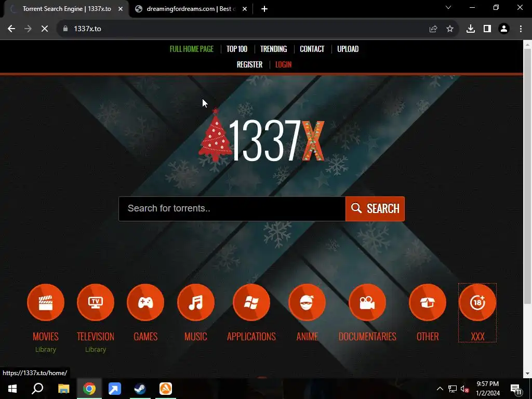Click the REGISTER link
Screen dimensions: 532x399
[x=249, y=64]
